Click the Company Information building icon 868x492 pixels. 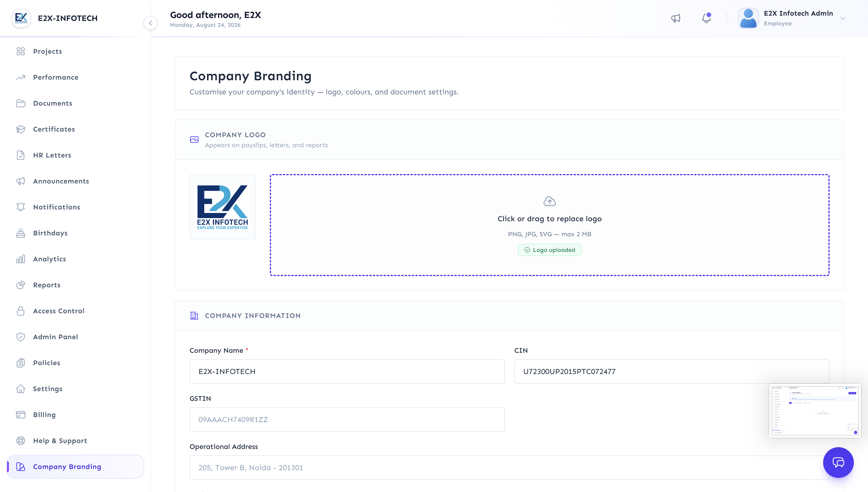(x=194, y=316)
